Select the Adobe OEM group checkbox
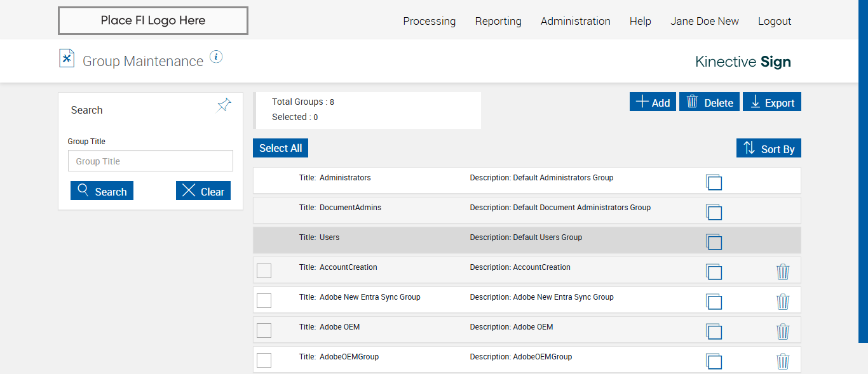The height and width of the screenshot is (374, 868). (264, 330)
